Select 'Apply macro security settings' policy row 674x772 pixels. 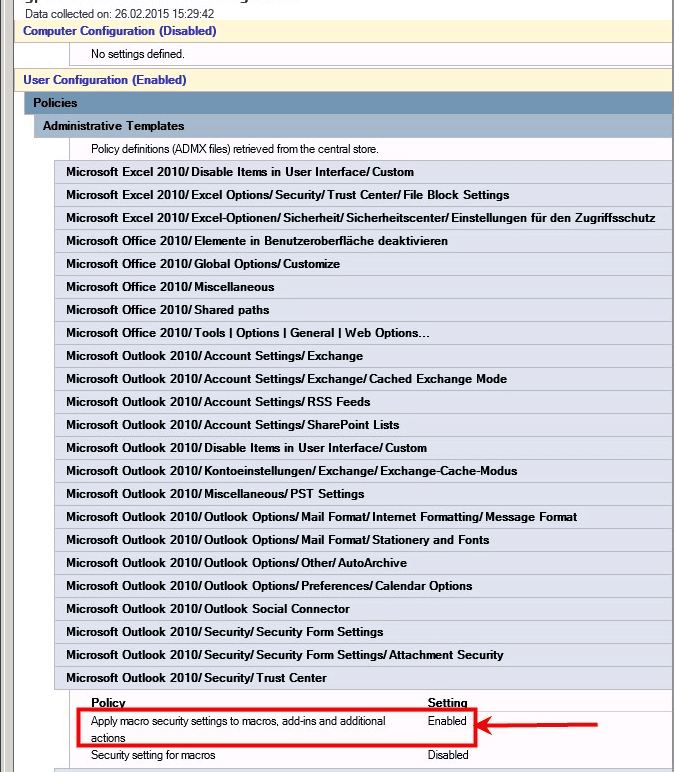pos(238,729)
